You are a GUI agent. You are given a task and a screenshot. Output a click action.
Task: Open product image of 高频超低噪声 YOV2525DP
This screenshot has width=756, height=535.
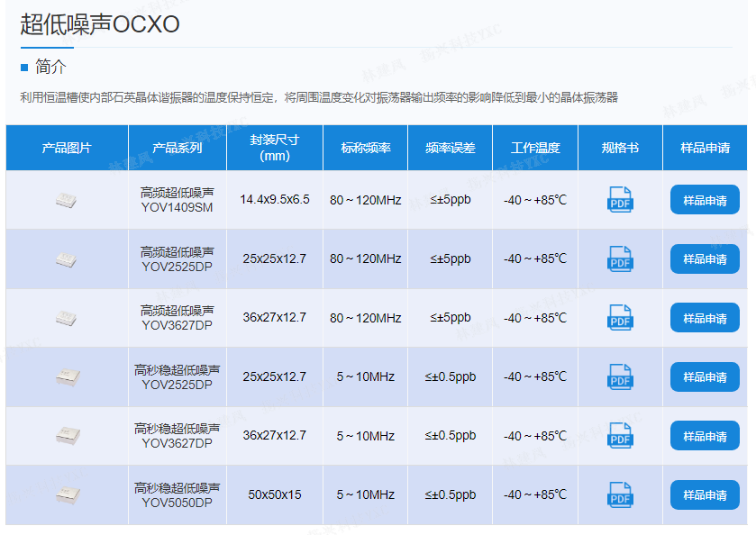[x=67, y=259]
